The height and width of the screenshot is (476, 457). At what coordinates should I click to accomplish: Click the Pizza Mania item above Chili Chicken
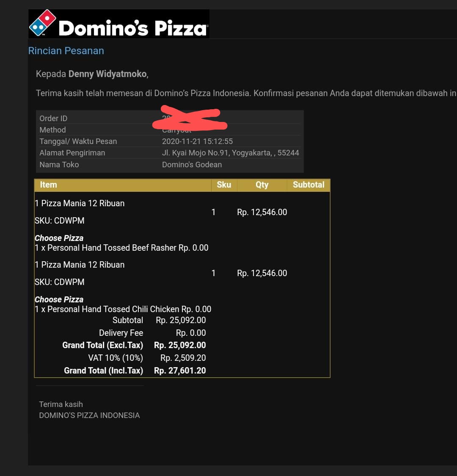click(x=80, y=265)
